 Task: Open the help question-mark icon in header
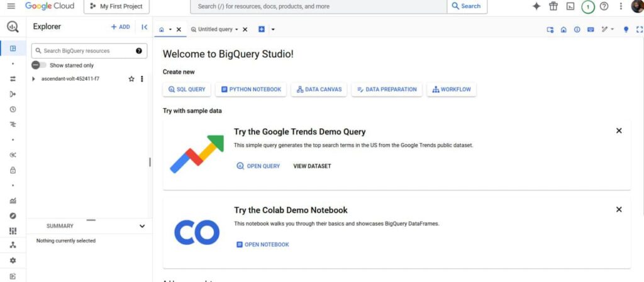(x=604, y=6)
